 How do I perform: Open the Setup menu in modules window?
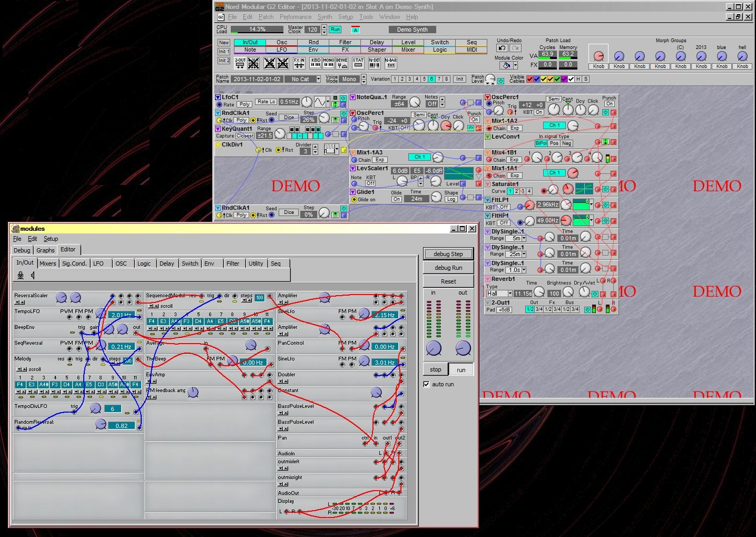(51, 239)
